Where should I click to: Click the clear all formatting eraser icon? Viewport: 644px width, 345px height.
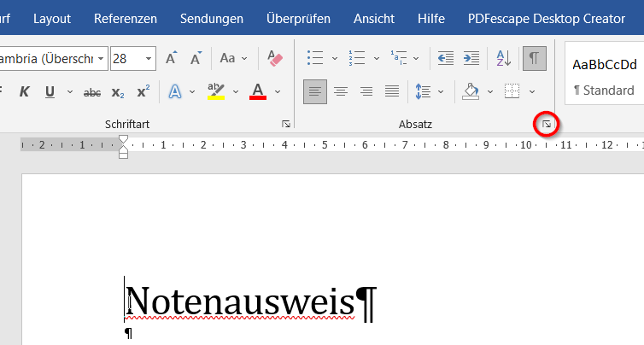[274, 58]
